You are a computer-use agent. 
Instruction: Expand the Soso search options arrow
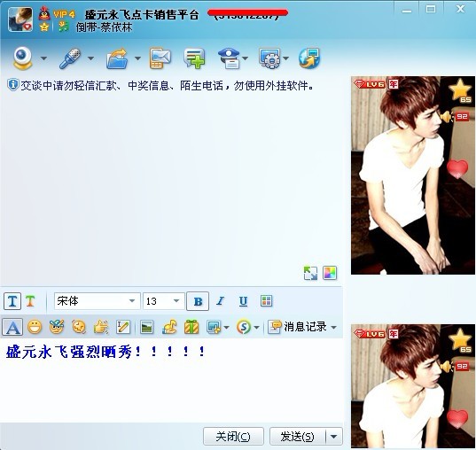click(x=256, y=328)
